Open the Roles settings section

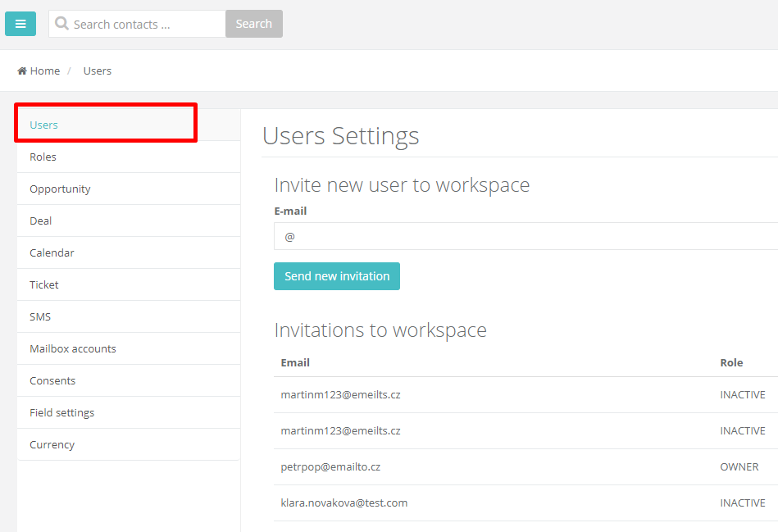click(x=129, y=157)
